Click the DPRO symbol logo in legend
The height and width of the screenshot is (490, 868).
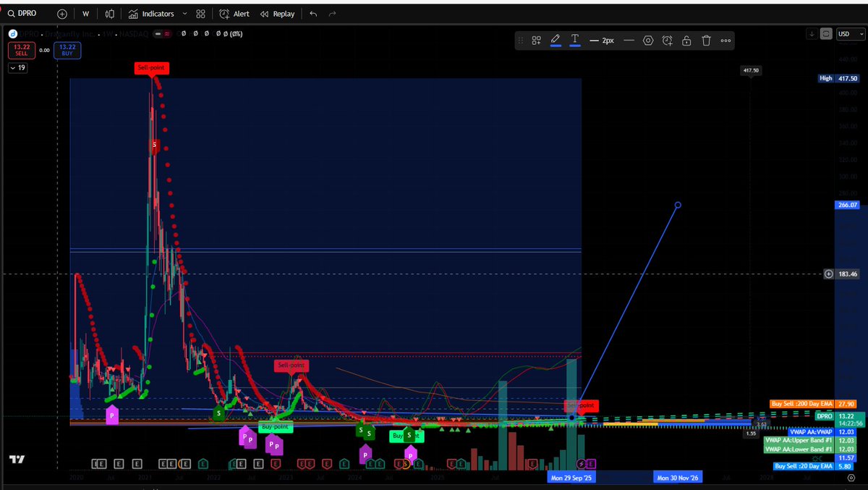click(x=12, y=33)
